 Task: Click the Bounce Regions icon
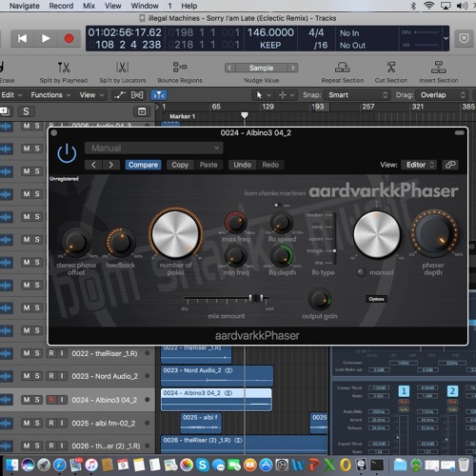point(180,68)
